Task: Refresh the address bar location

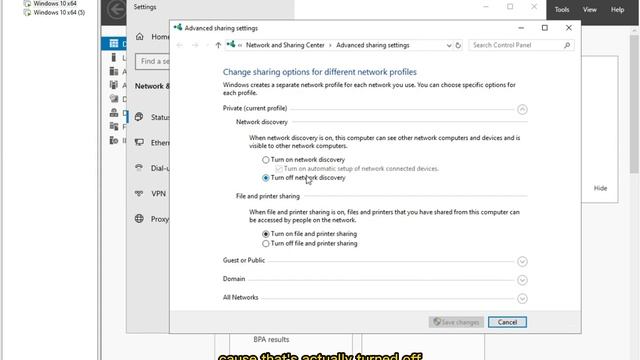Action: click(458, 45)
